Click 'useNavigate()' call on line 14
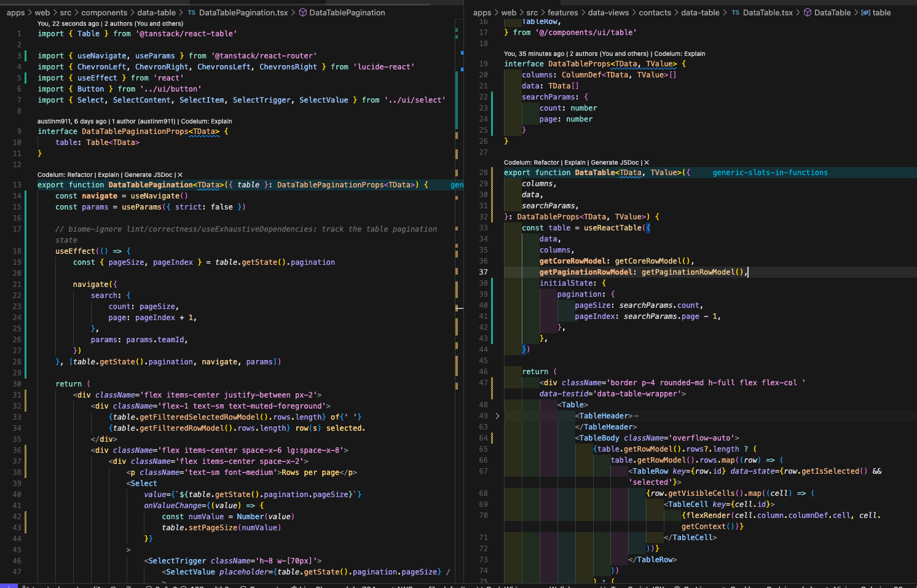The width and height of the screenshot is (917, 588). point(159,196)
